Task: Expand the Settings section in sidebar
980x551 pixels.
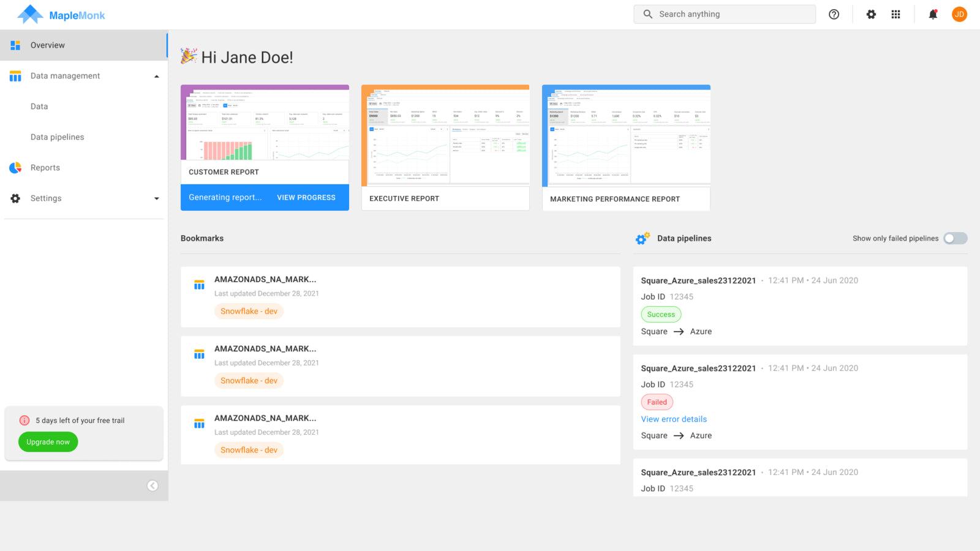Action: pyautogui.click(x=157, y=198)
